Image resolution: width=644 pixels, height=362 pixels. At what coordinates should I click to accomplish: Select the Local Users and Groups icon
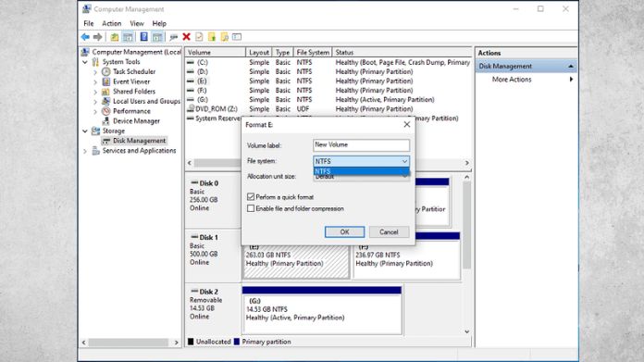(106, 101)
